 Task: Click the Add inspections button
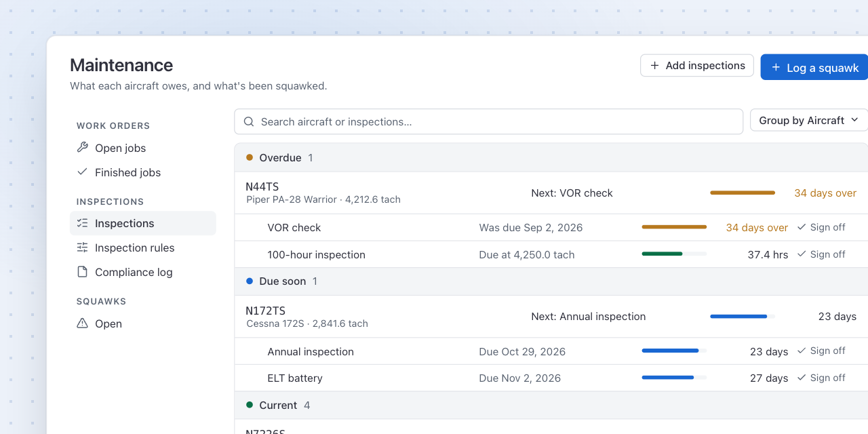tap(697, 65)
